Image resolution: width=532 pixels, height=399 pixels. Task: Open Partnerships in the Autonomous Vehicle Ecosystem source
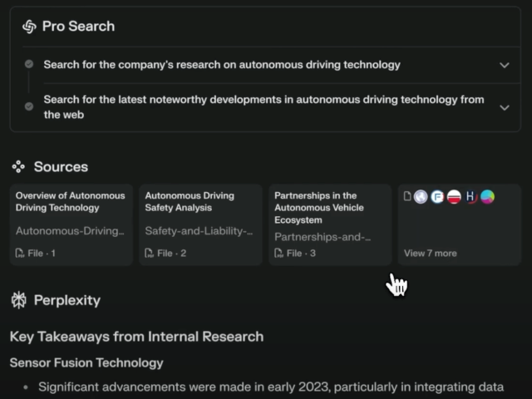point(330,224)
